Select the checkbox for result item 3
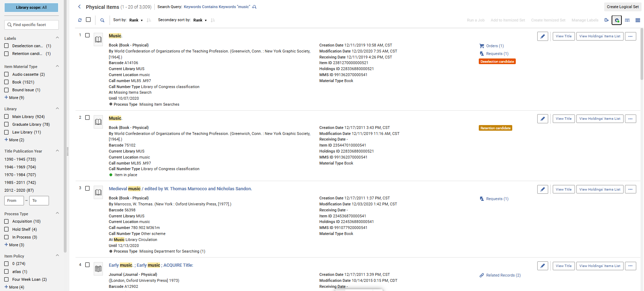This screenshot has height=291, width=644. [87, 188]
